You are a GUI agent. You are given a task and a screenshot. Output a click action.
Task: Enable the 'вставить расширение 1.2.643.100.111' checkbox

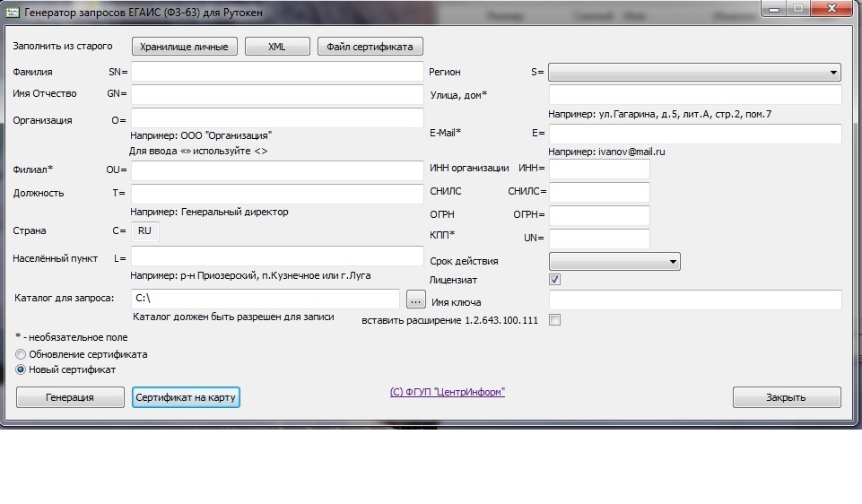point(554,320)
